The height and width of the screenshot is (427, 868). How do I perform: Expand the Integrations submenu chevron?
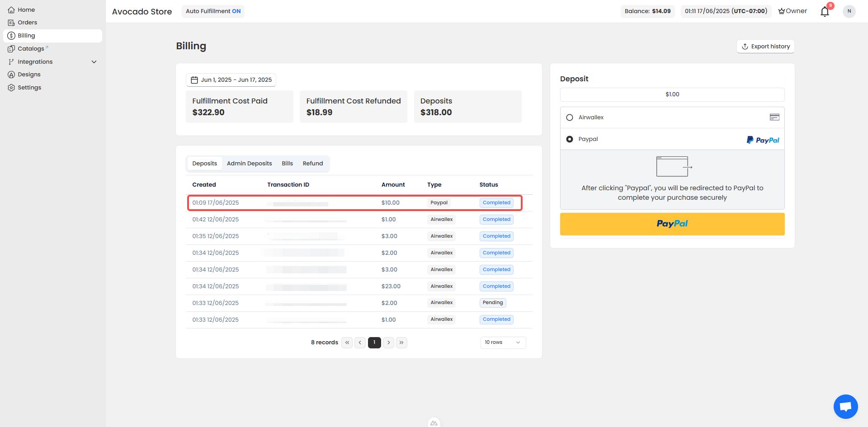pos(94,62)
